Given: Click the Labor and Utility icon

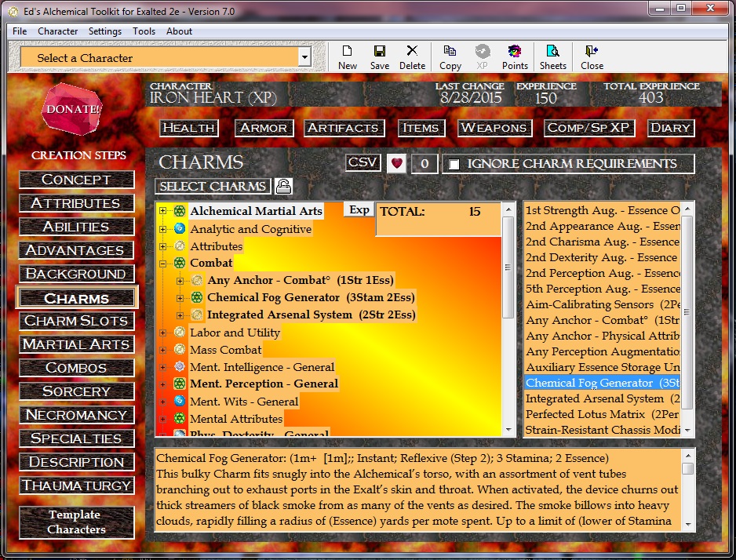Looking at the screenshot, I should tap(180, 332).
